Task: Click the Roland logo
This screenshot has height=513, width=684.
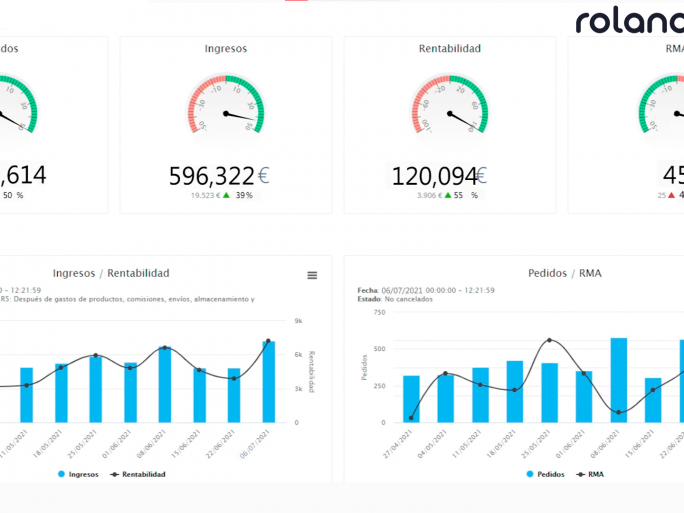Action: pos(629,20)
